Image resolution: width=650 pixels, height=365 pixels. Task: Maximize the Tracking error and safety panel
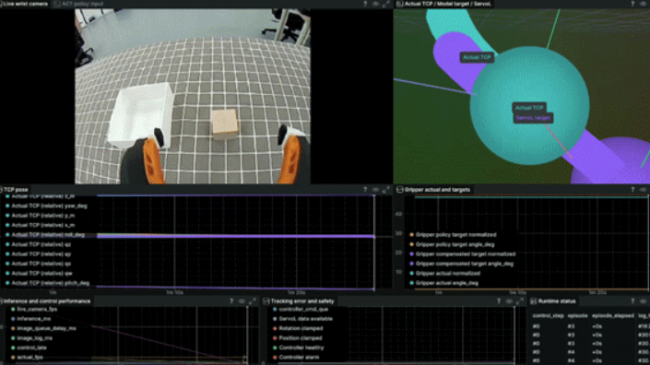click(x=520, y=301)
